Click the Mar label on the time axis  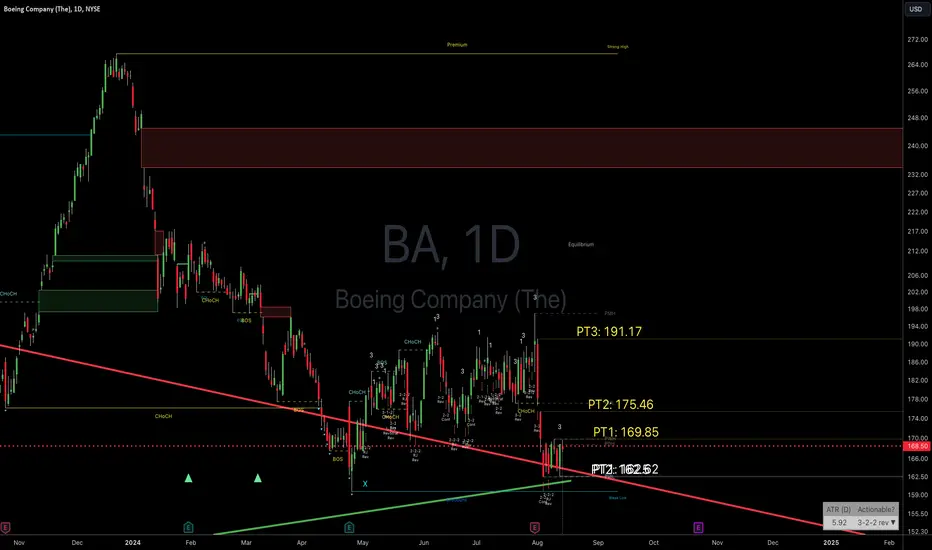tap(246, 542)
